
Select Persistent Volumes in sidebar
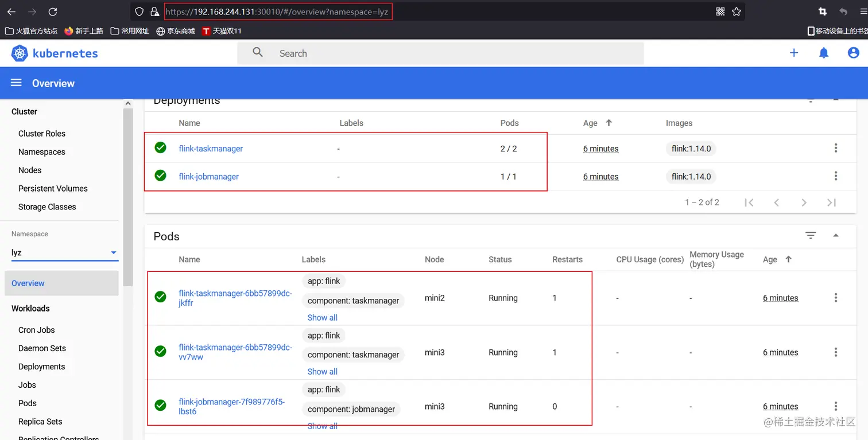pos(53,188)
